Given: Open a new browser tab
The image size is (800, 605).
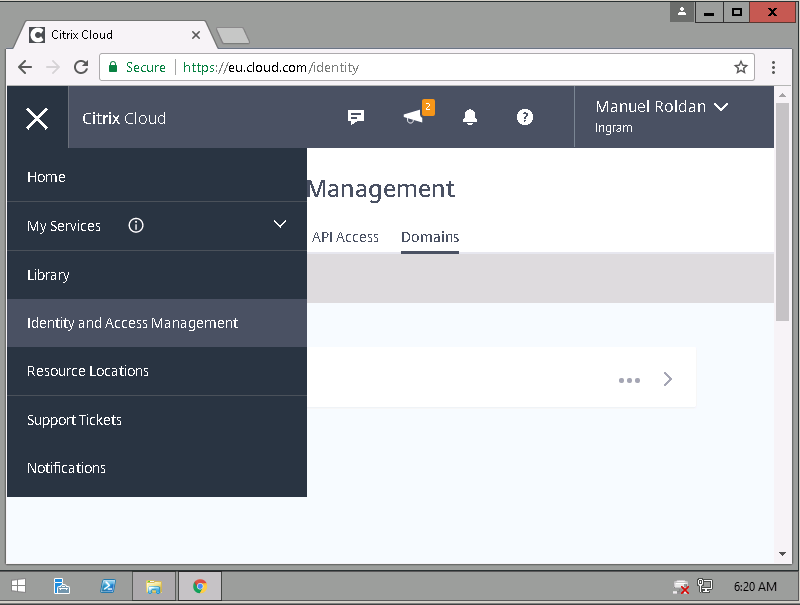Looking at the screenshot, I should point(233,36).
